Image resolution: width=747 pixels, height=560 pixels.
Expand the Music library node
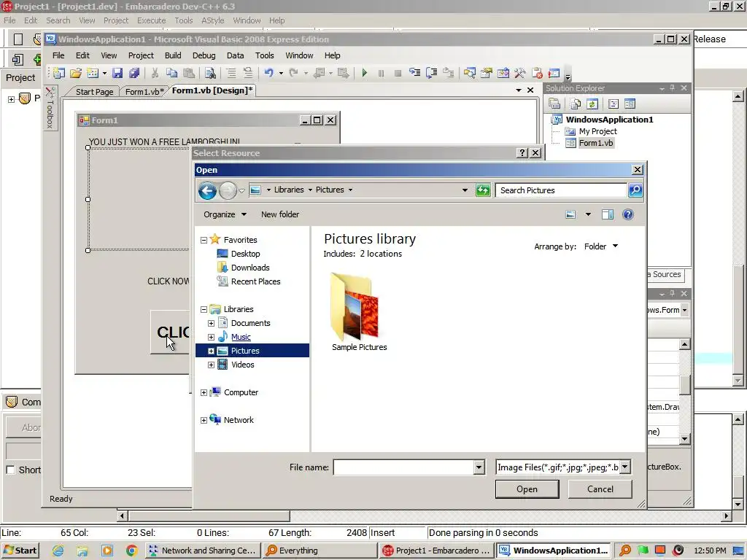click(x=211, y=337)
